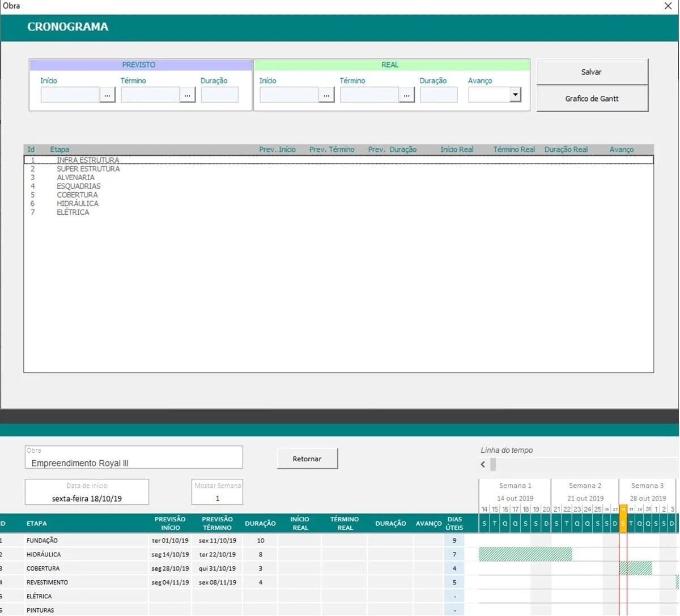Select the FUNDAÇÃO cell in spreadsheet

86,541
